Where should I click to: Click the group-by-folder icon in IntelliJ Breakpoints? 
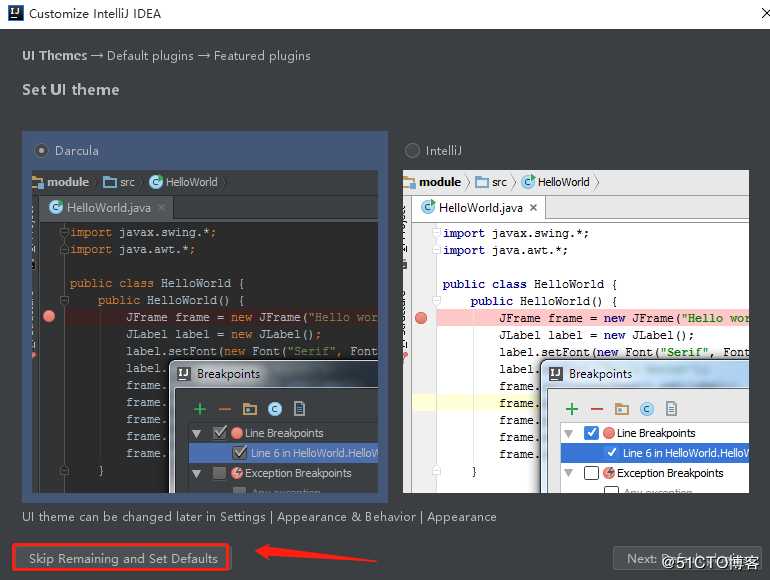coord(622,409)
